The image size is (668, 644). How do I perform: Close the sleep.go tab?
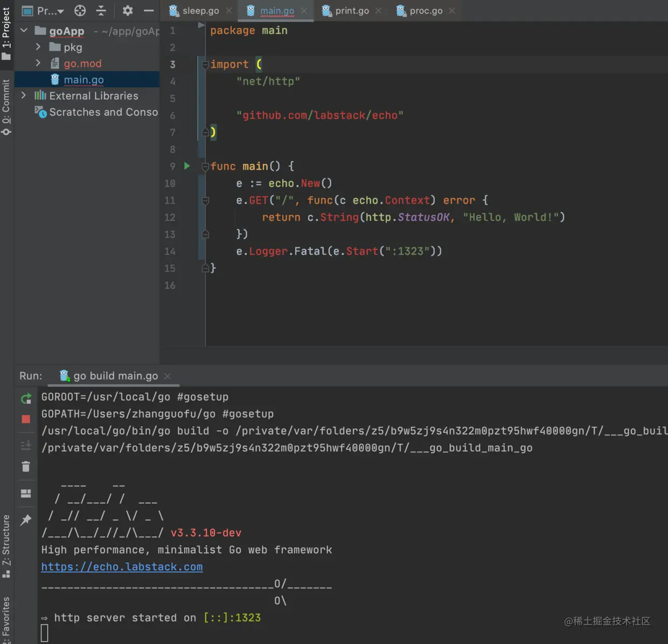click(229, 11)
